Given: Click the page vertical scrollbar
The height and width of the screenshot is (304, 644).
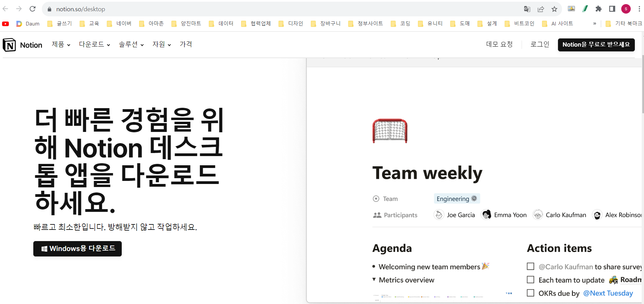Looking at the screenshot, I should [x=643, y=84].
